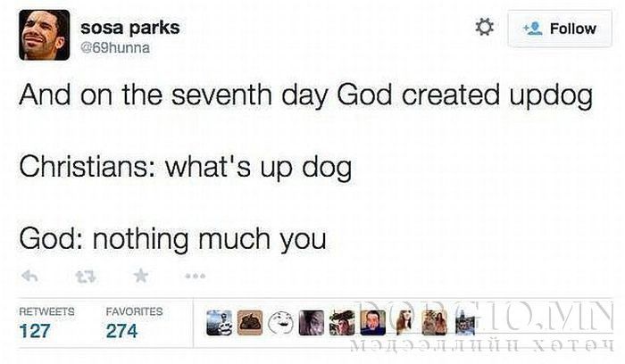This screenshot has height=364, width=625.
Task: Click the person icon on the Follow button
Action: click(533, 29)
